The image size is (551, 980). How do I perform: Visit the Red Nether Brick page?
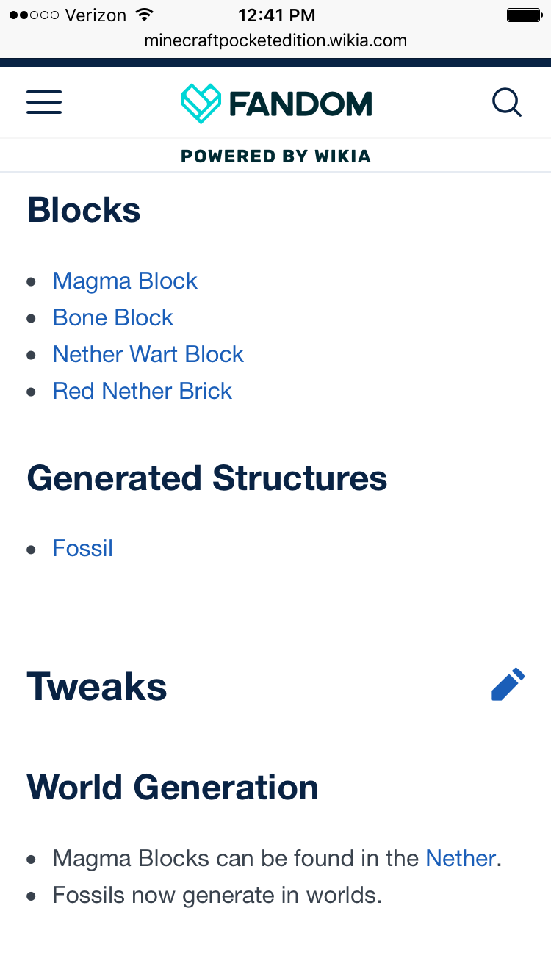[x=142, y=391]
